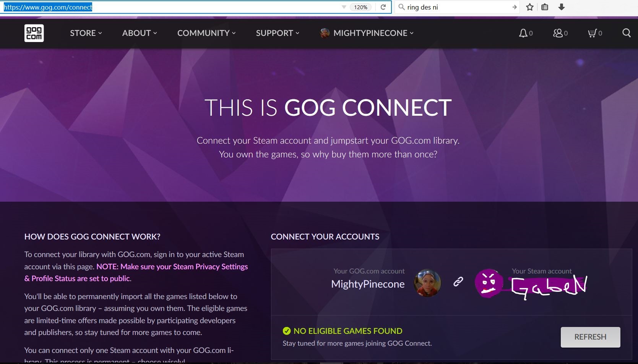Click the magnifier search icon in GOG header
The width and height of the screenshot is (638, 364).
[x=626, y=33]
